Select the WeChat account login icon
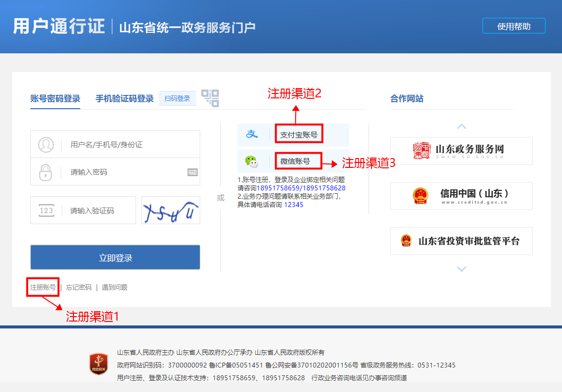Viewport: 562px width, 392px height. [x=252, y=161]
